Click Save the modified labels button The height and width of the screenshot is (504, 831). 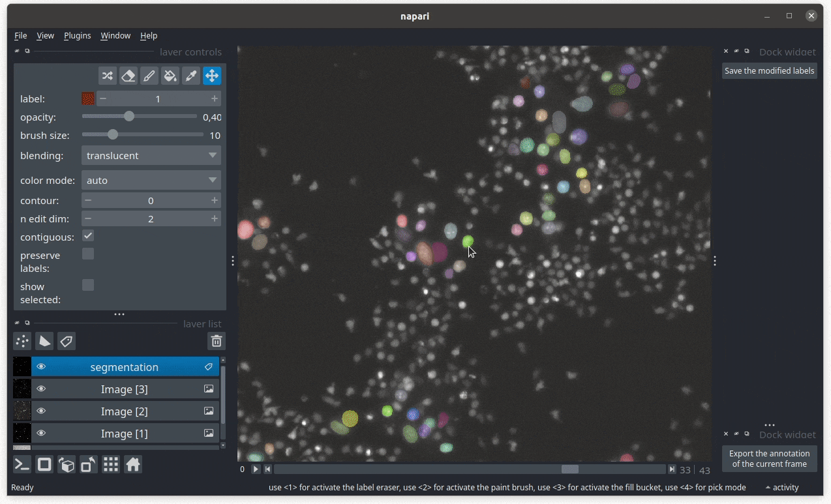(x=770, y=71)
